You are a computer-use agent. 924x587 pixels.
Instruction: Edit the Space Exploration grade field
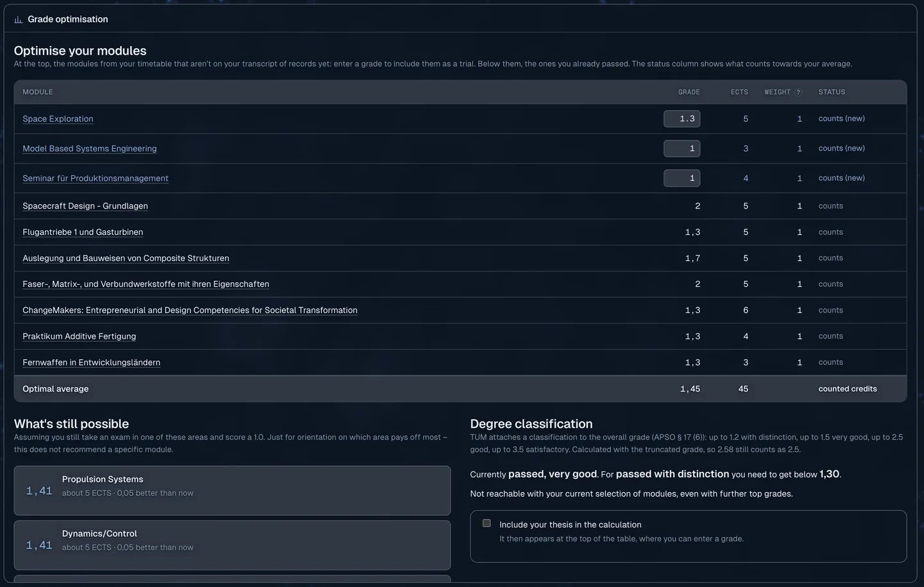pos(681,119)
